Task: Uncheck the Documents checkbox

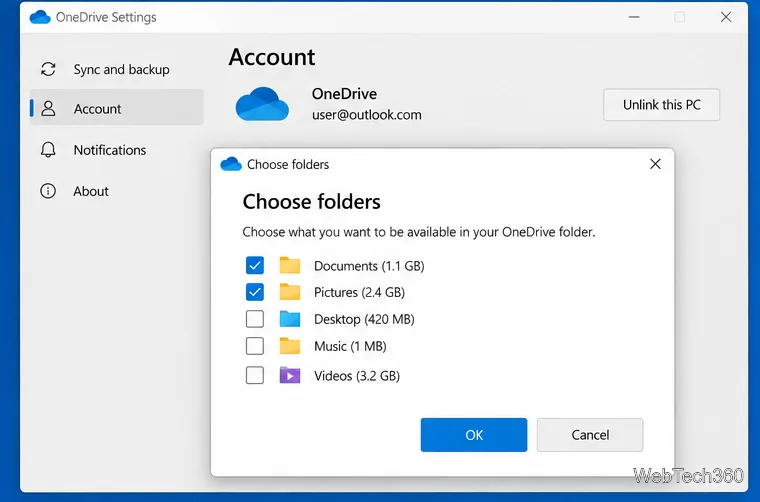Action: point(255,266)
